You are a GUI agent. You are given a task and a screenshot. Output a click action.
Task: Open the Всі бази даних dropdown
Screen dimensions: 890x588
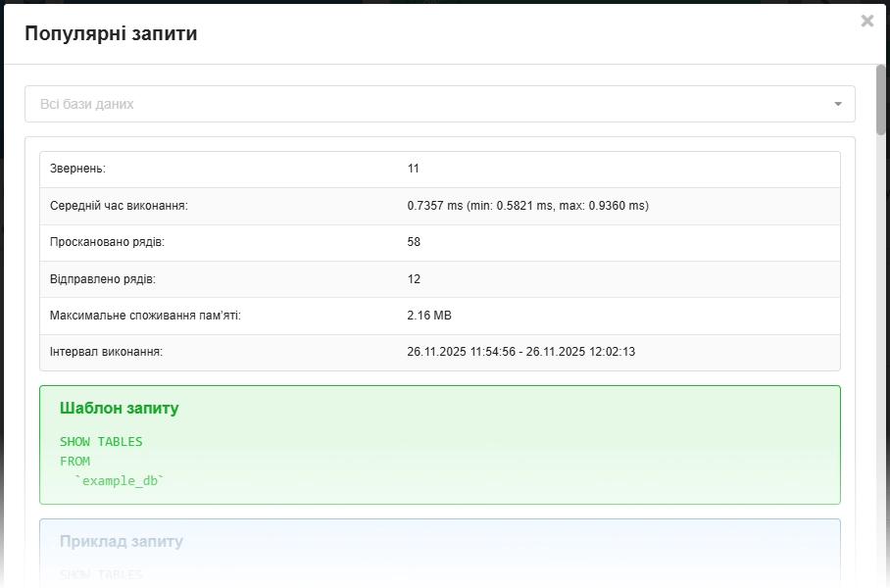pyautogui.click(x=440, y=104)
